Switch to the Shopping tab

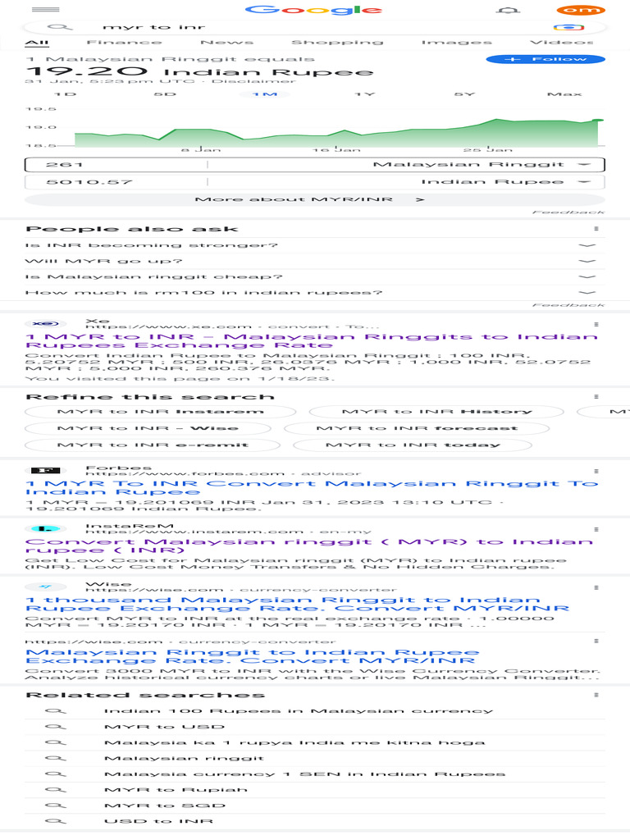pos(337,42)
